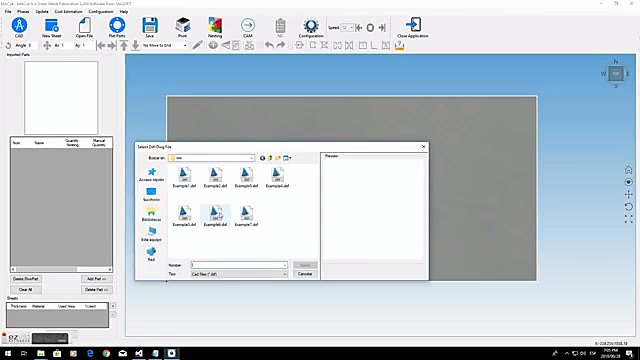Go to Escritorio in dialog sidebar

[151, 194]
